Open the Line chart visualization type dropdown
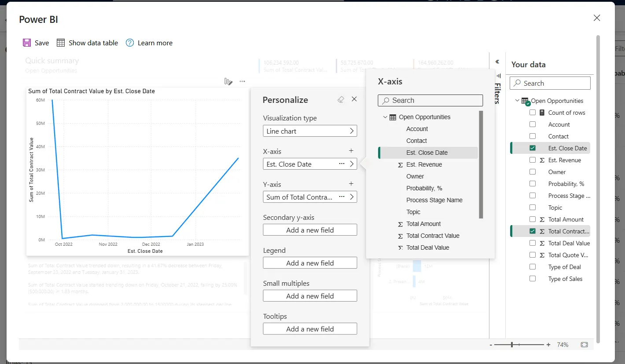 [310, 131]
